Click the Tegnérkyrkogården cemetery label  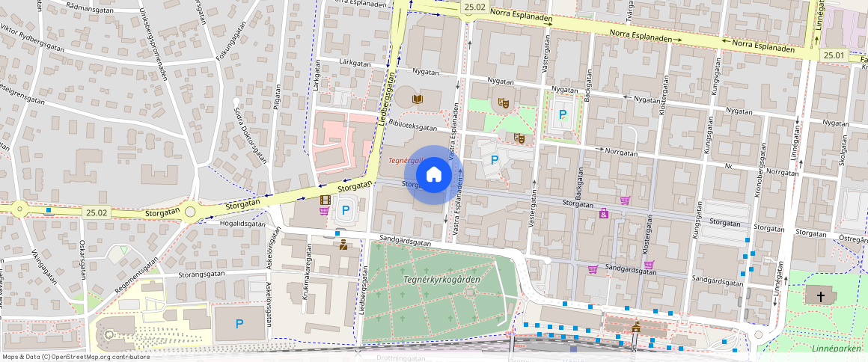click(x=441, y=279)
